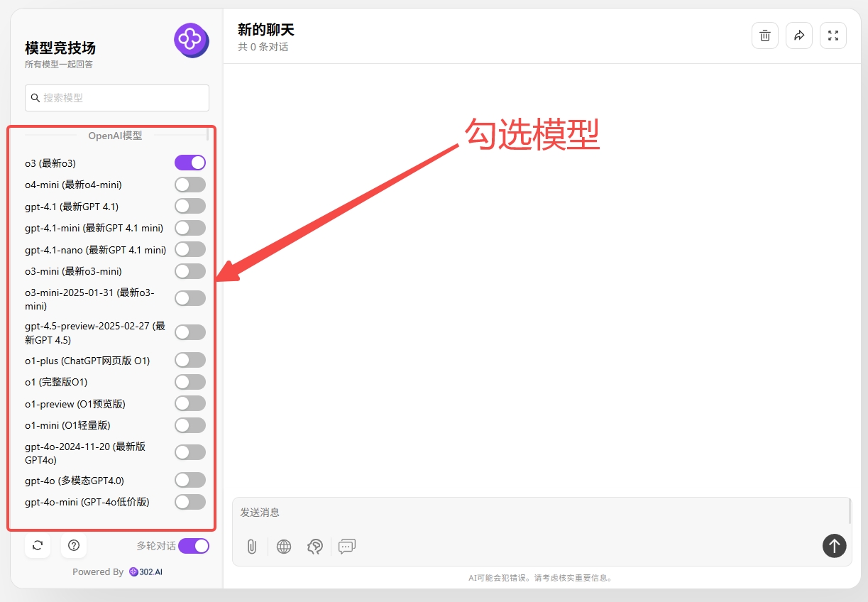Click the refresh models icon
The width and height of the screenshot is (868, 602).
pos(38,545)
